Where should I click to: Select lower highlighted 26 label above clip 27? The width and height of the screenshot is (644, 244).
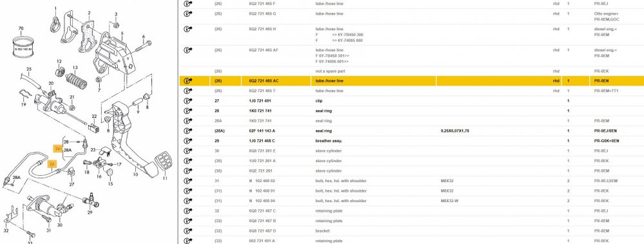[52, 164]
